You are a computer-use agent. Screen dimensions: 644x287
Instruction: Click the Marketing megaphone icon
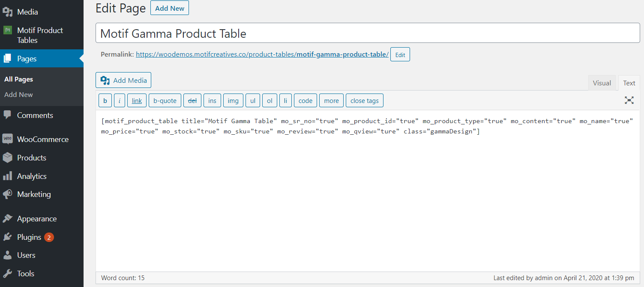click(x=8, y=194)
